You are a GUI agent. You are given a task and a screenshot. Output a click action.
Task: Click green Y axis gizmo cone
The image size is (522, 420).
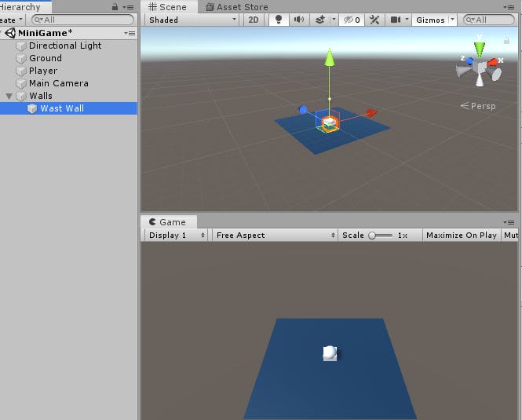(x=480, y=49)
